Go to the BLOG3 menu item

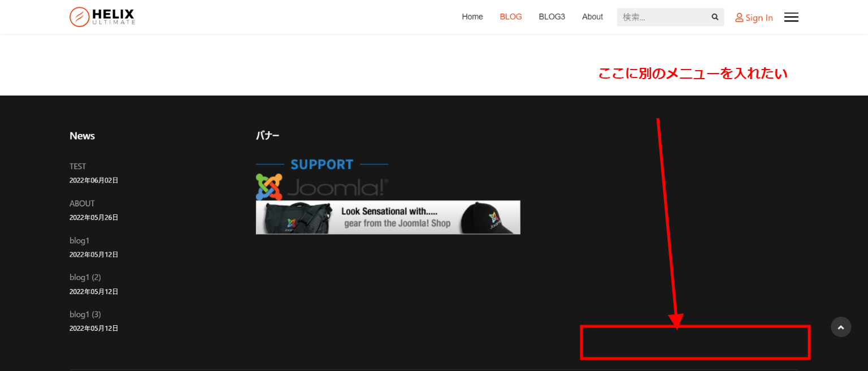click(552, 17)
